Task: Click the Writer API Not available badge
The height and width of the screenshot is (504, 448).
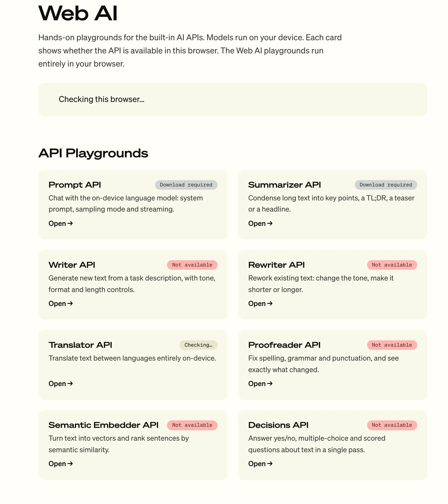Action: click(x=192, y=265)
